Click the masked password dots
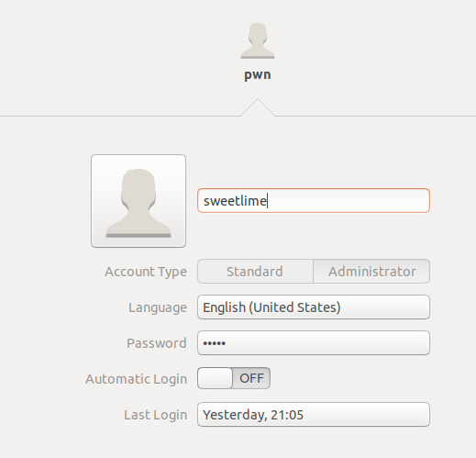476x458 pixels. 215,343
